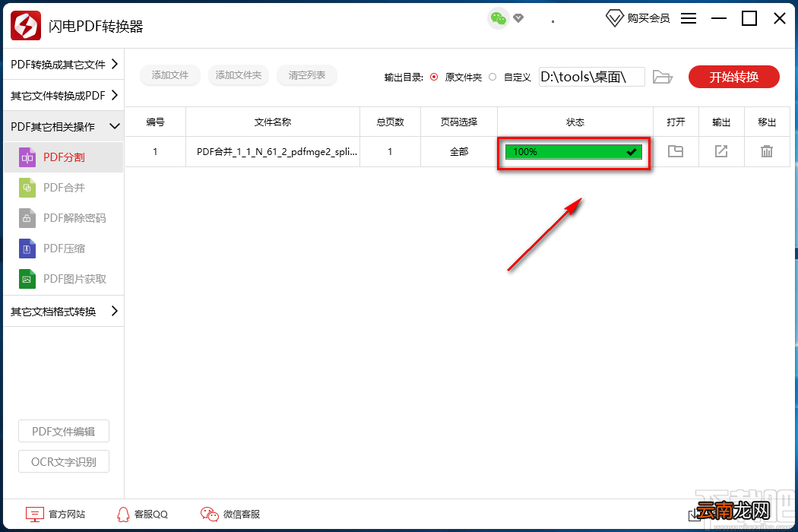Click 客服QQ label text
The height and width of the screenshot is (532, 798).
point(151,515)
